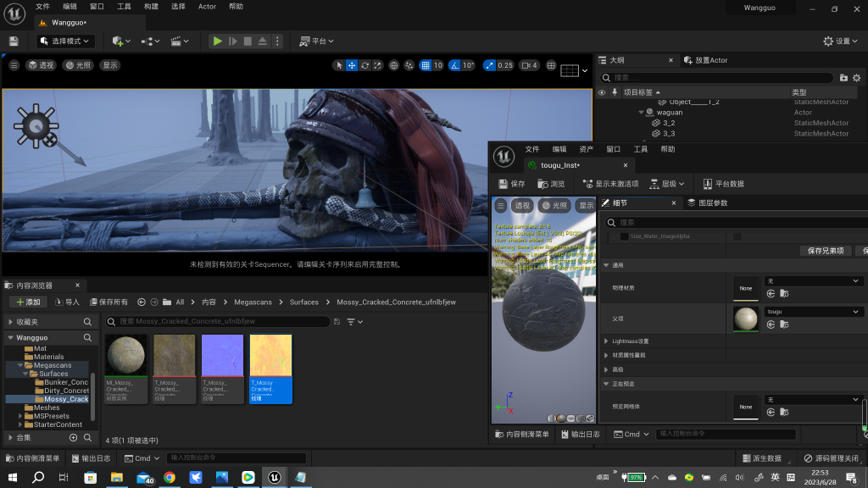Click the tougu parent material thumbnail
This screenshot has height=488, width=868.
[746, 319]
